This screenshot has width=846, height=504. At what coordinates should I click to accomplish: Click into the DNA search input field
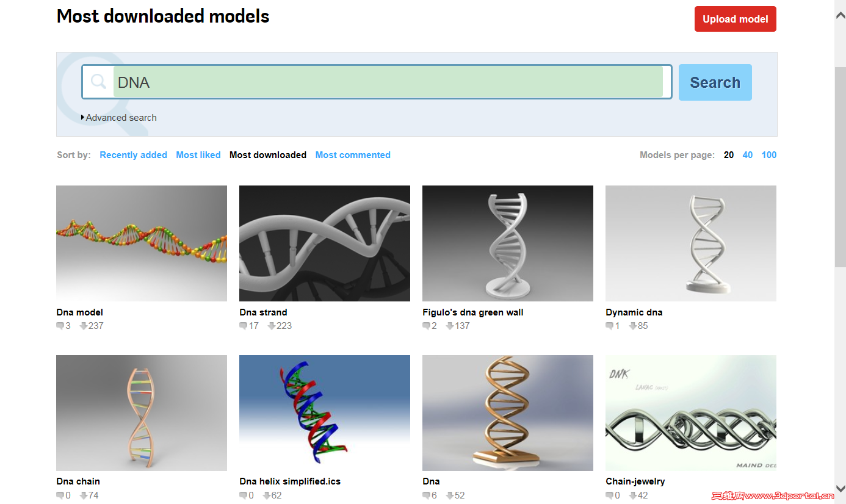click(x=388, y=82)
